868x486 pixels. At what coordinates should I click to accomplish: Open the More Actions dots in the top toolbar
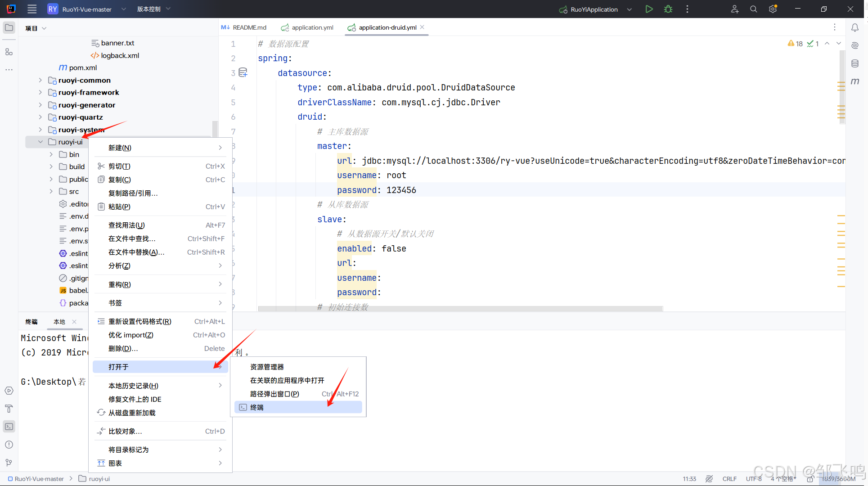pyautogui.click(x=687, y=9)
